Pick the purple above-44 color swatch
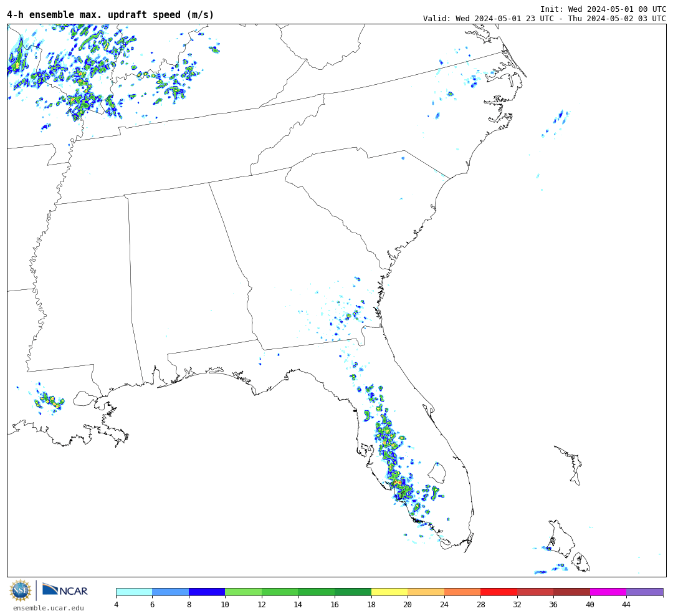The height and width of the screenshot is (616, 673). [x=645, y=592]
